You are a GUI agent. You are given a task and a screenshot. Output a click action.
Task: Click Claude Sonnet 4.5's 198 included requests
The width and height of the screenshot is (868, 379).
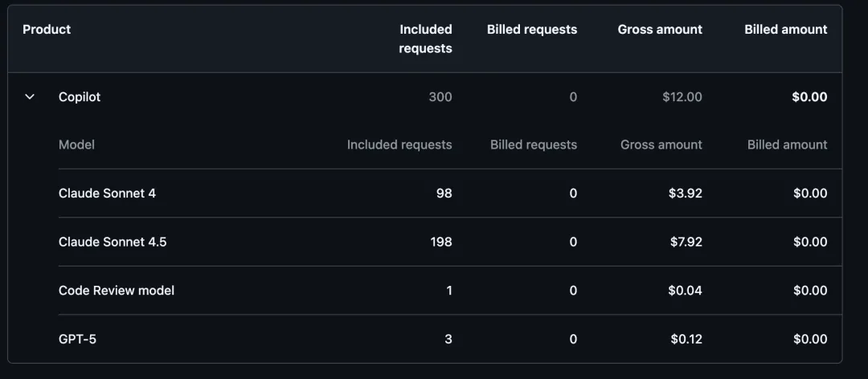[x=440, y=242]
